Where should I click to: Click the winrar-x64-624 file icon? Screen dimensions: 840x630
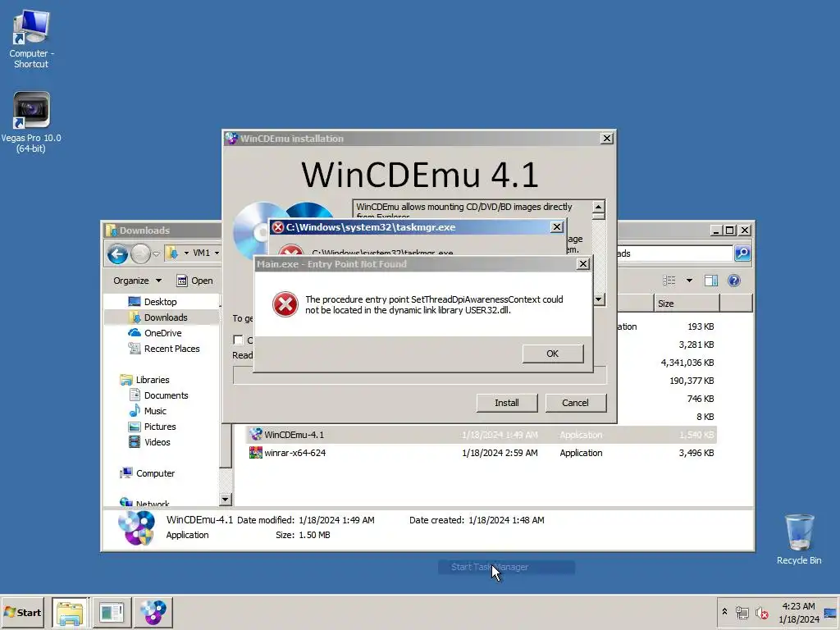[256, 453]
